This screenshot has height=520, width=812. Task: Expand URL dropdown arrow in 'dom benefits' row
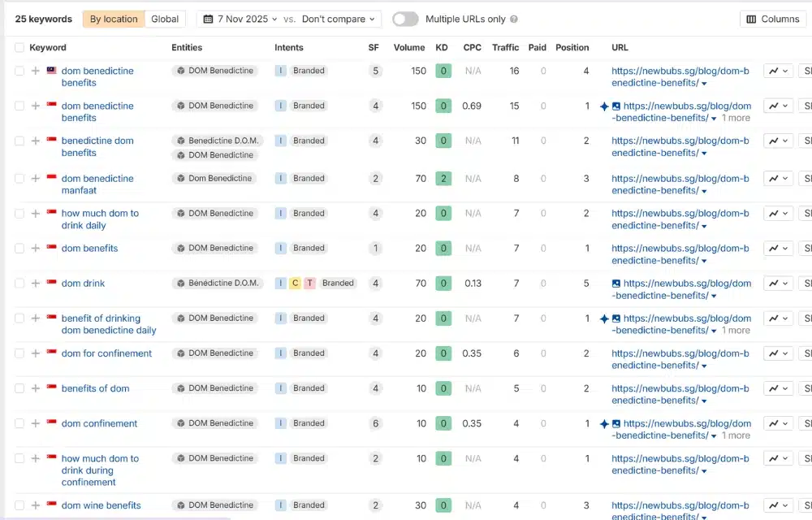(x=704, y=261)
